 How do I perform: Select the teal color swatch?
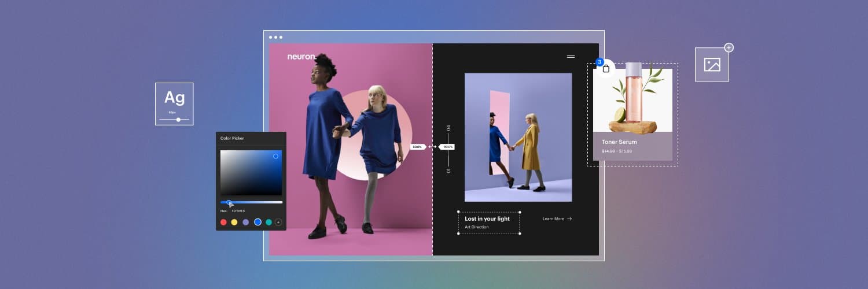[269, 222]
